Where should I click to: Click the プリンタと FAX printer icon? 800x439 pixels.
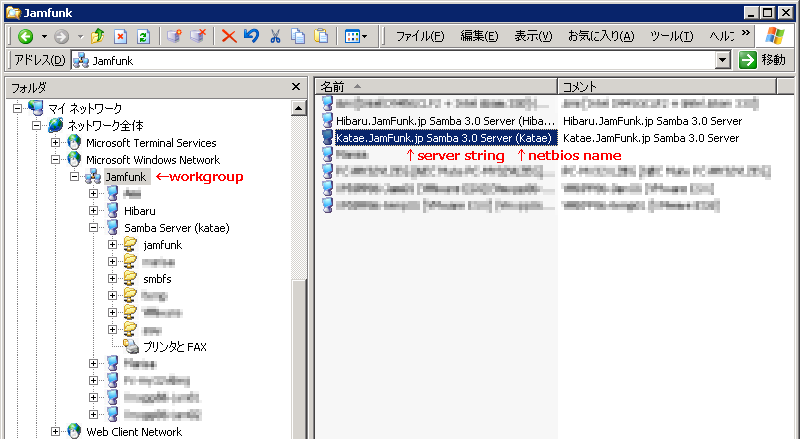tap(131, 346)
